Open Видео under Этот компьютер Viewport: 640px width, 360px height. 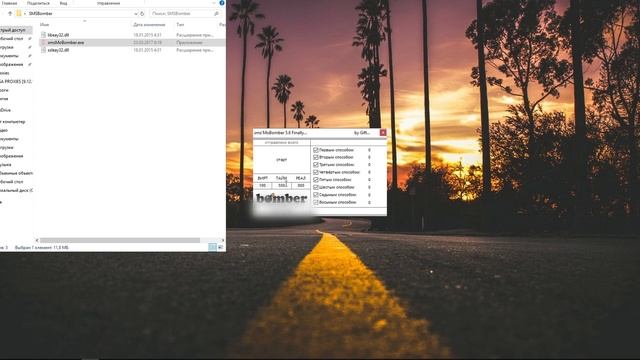[4, 130]
